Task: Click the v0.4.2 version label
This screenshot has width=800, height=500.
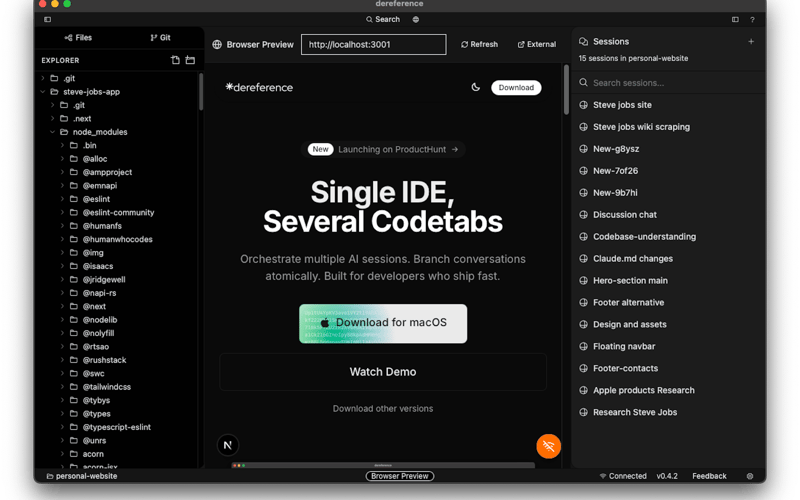Action: coord(667,476)
